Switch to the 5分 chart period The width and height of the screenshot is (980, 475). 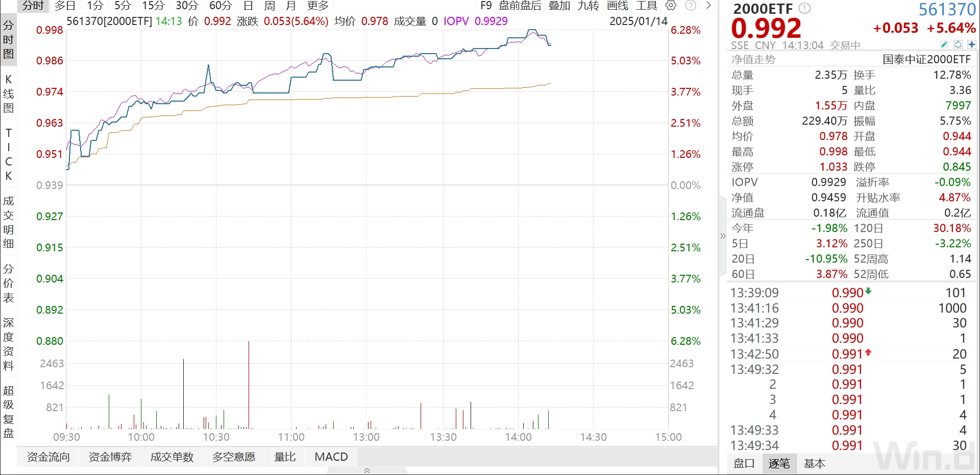pos(122,6)
